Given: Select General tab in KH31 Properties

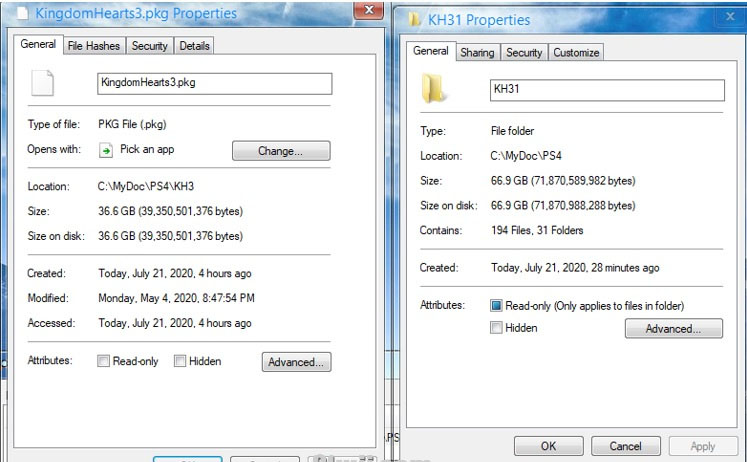Looking at the screenshot, I should coord(431,51).
